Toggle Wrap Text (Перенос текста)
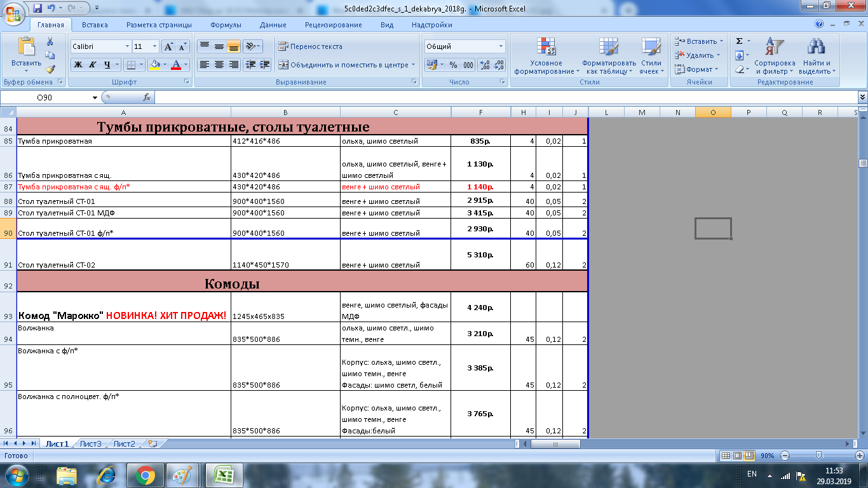 310,46
